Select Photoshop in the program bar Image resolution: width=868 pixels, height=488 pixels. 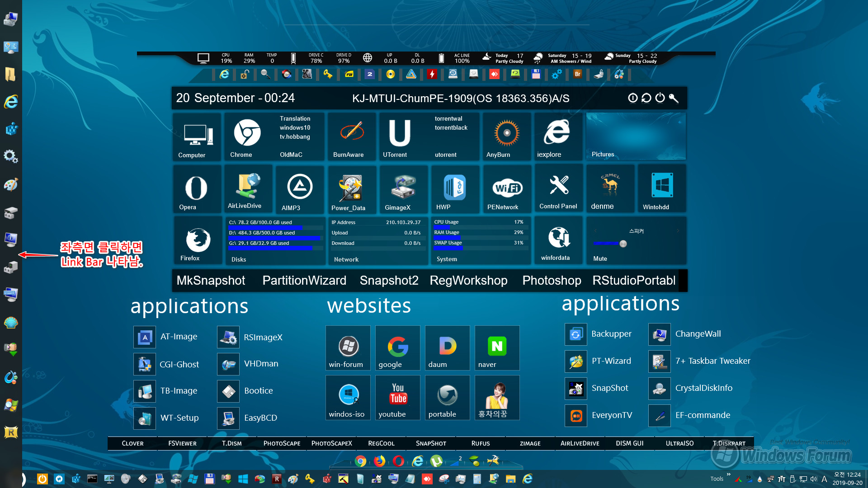[x=552, y=281]
